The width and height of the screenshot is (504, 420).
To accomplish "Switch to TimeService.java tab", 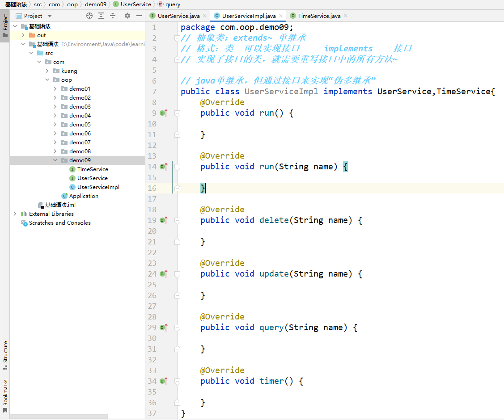I will 318,16.
